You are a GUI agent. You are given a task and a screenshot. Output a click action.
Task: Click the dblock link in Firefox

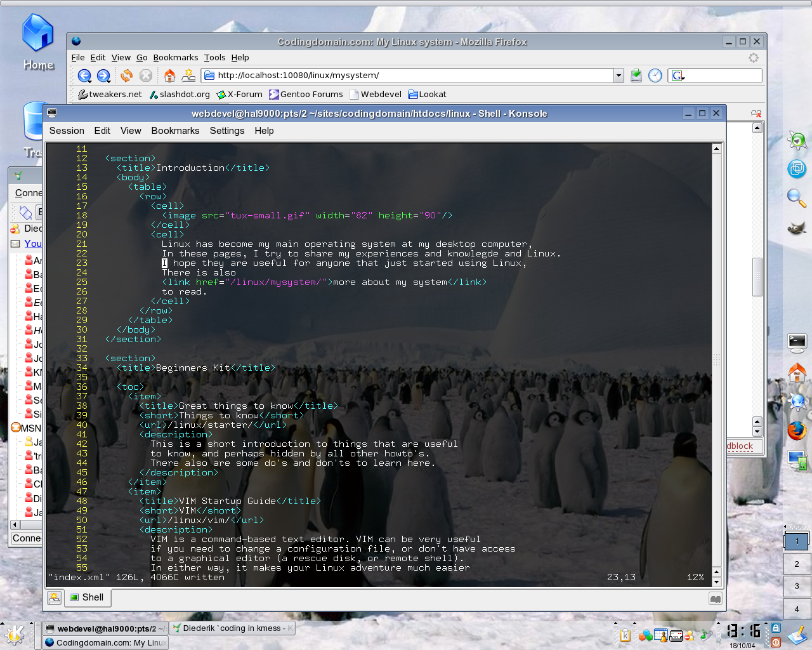coord(740,446)
